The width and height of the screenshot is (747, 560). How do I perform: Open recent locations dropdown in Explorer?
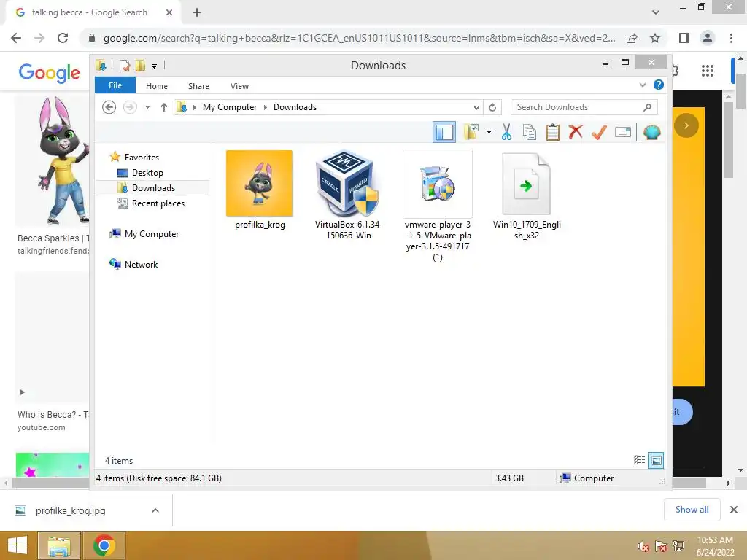point(147,107)
